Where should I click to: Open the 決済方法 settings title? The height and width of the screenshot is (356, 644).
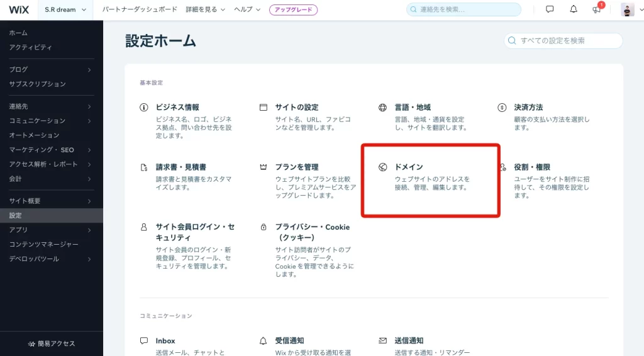[x=528, y=107]
